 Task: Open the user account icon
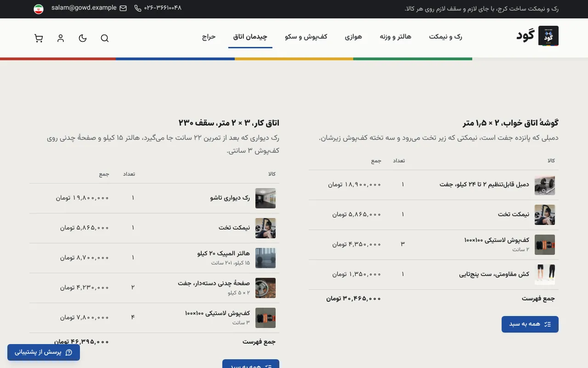[x=61, y=38]
